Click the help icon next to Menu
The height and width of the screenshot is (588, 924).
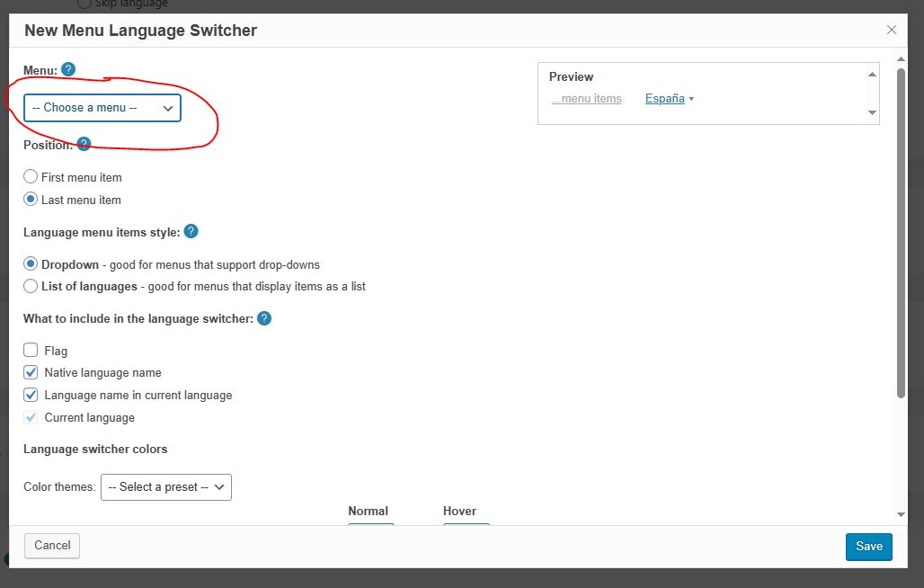coord(68,69)
